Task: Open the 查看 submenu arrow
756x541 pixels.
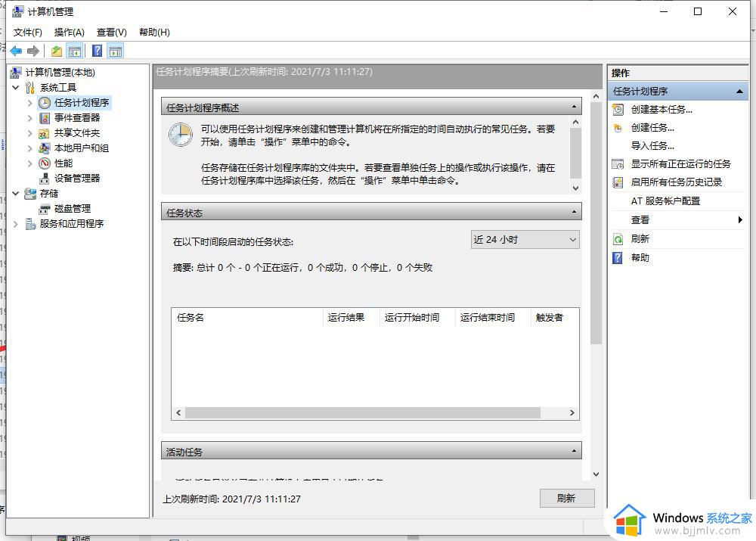Action: coord(739,220)
